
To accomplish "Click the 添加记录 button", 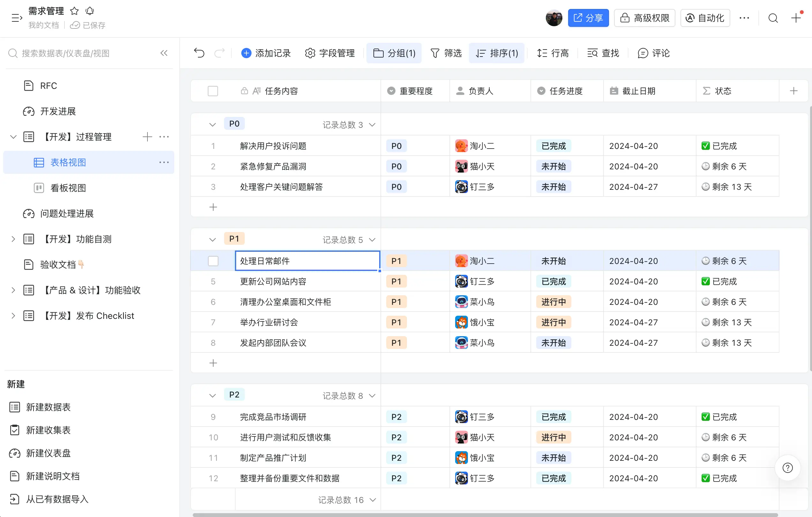I will click(x=266, y=53).
